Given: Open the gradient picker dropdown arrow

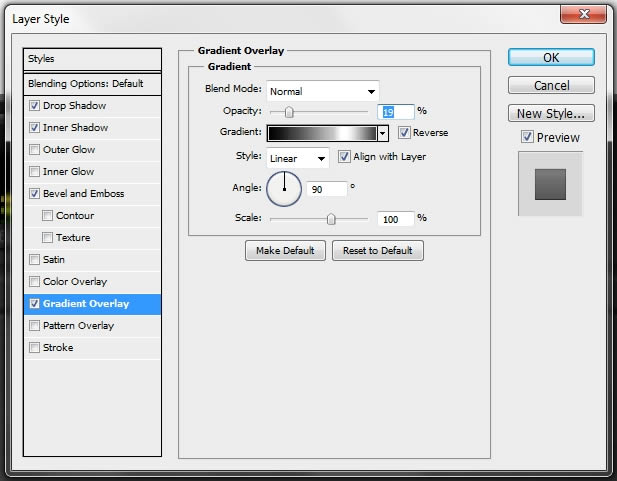Looking at the screenshot, I should click(x=383, y=133).
